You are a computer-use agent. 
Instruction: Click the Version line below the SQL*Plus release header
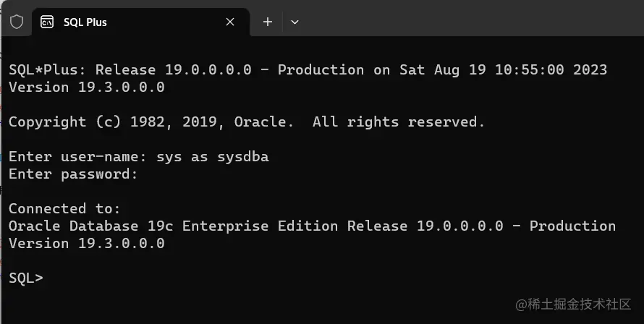click(x=87, y=88)
